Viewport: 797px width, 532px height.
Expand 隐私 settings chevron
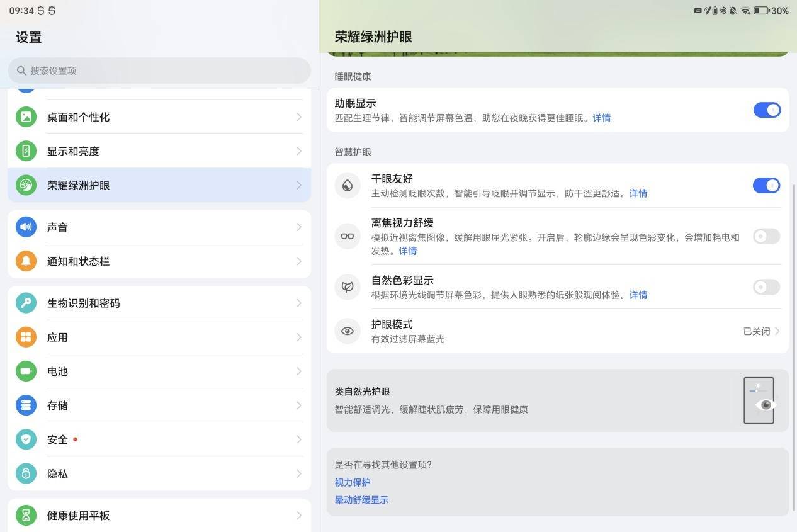299,473
